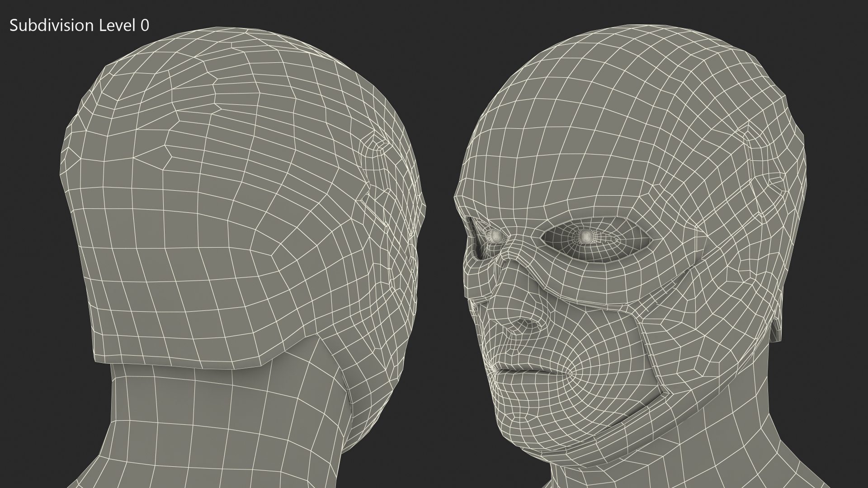Click the Subdivision Level 0 label

pyautogui.click(x=79, y=26)
